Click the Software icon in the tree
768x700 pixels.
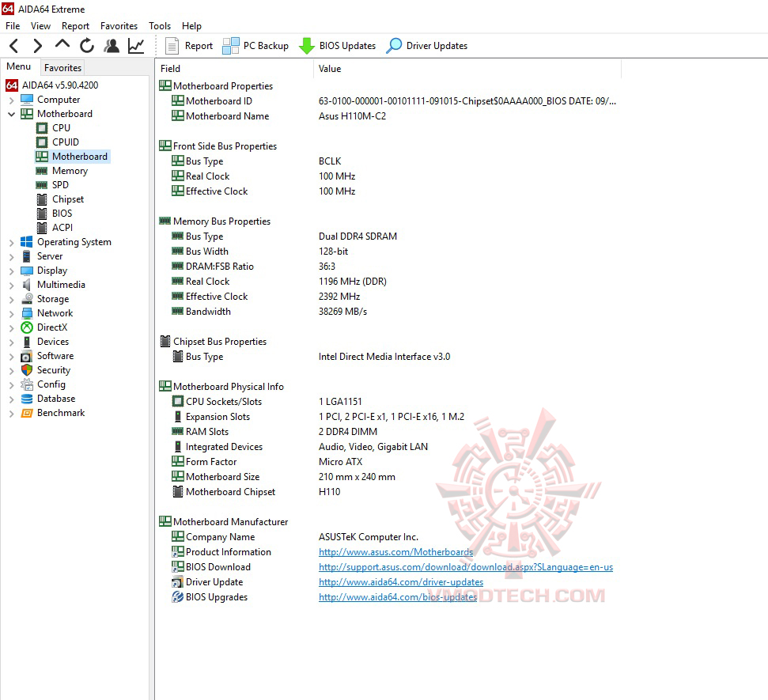click(26, 356)
